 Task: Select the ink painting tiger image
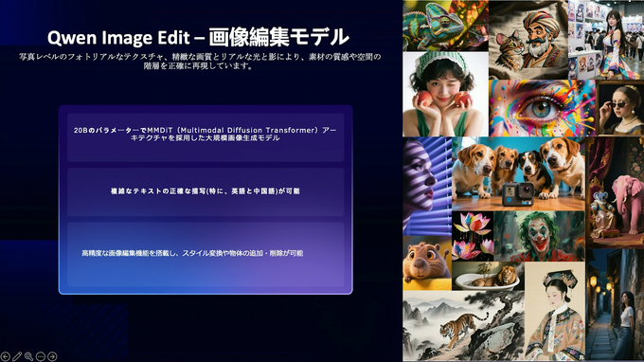click(464, 326)
